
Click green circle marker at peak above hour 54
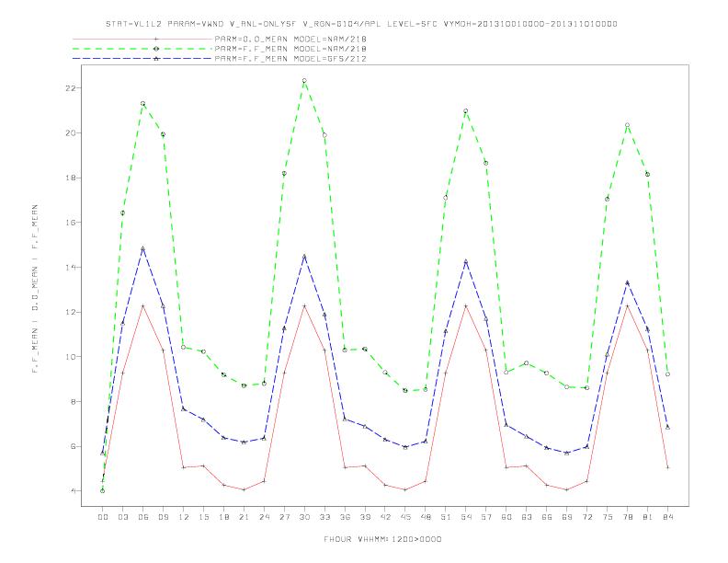466,111
